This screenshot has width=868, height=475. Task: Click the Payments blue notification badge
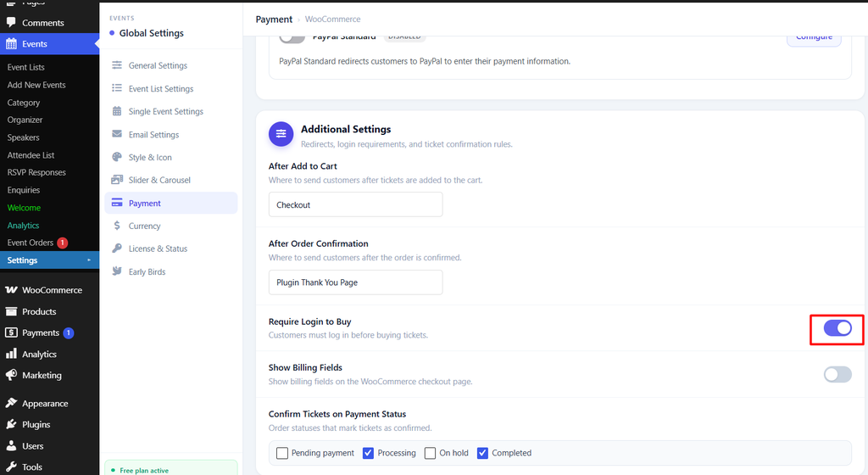(69, 332)
